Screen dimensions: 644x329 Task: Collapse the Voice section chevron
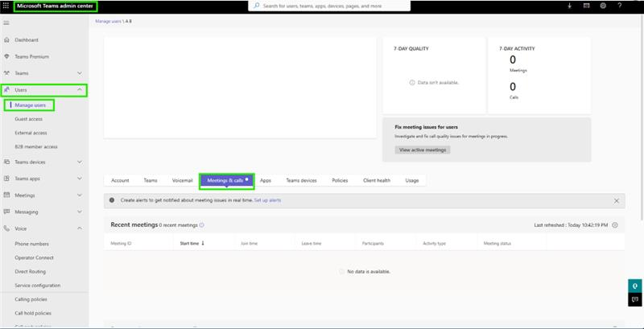click(80, 228)
